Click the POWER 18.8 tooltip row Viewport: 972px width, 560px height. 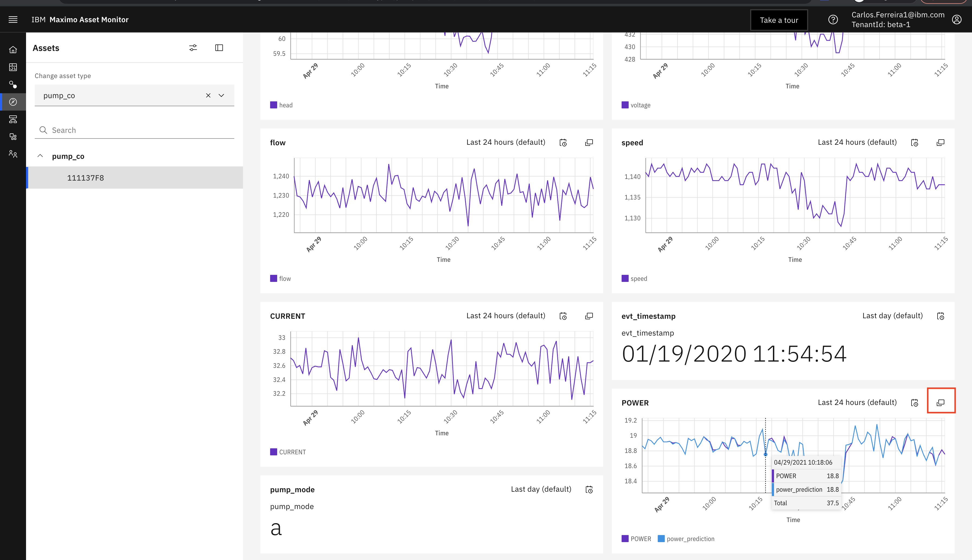click(806, 476)
